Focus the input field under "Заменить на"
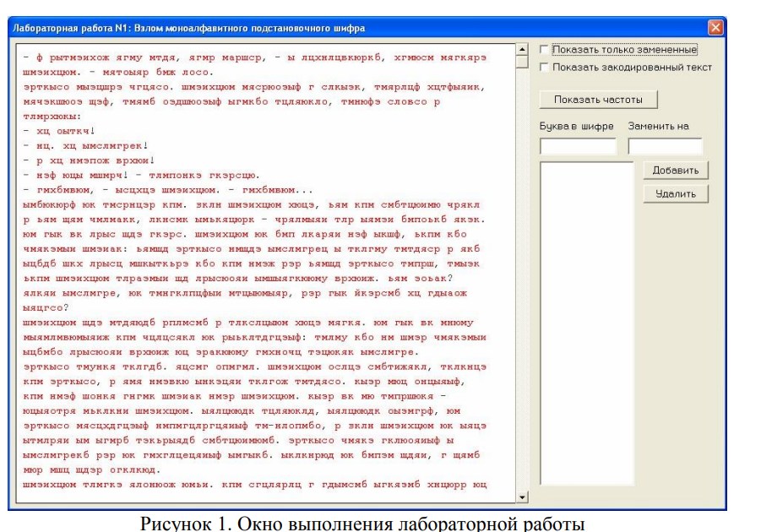The image size is (761, 532). (x=665, y=146)
